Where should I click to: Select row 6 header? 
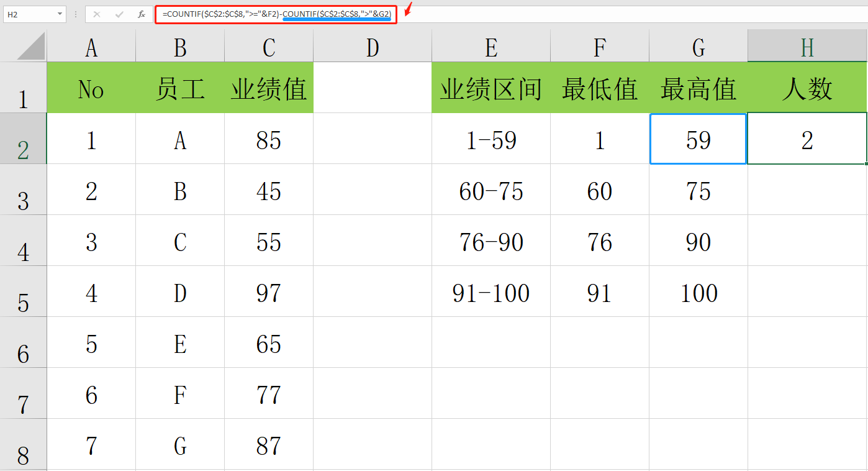pos(23,342)
